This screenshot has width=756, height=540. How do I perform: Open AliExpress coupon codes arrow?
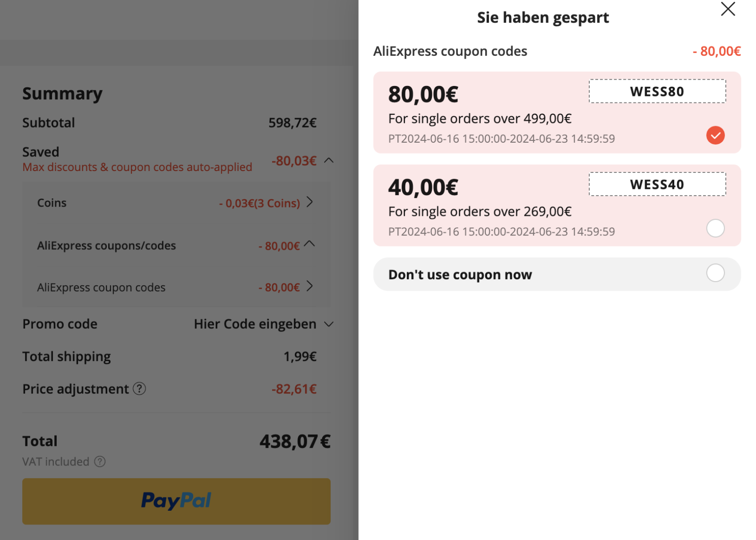point(310,286)
